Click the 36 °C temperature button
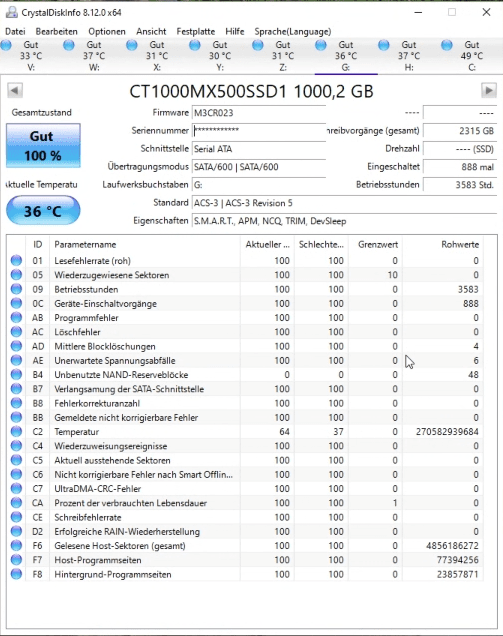 tap(43, 210)
